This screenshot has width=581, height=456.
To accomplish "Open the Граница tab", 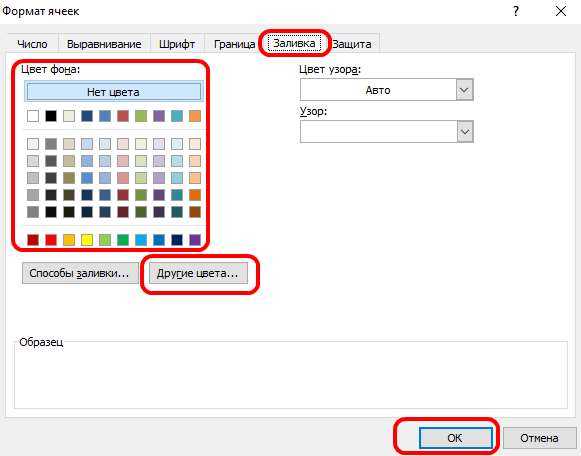I will click(x=234, y=44).
